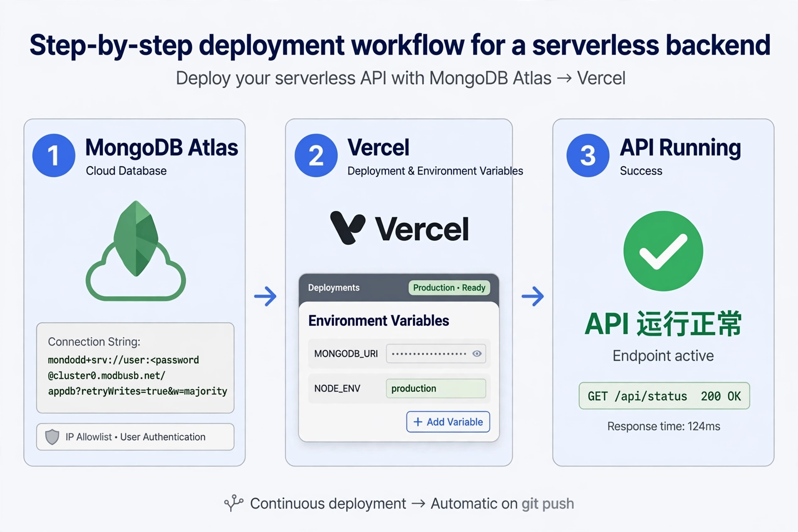Click the git push text in footer
The image size is (798, 532).
point(548,504)
